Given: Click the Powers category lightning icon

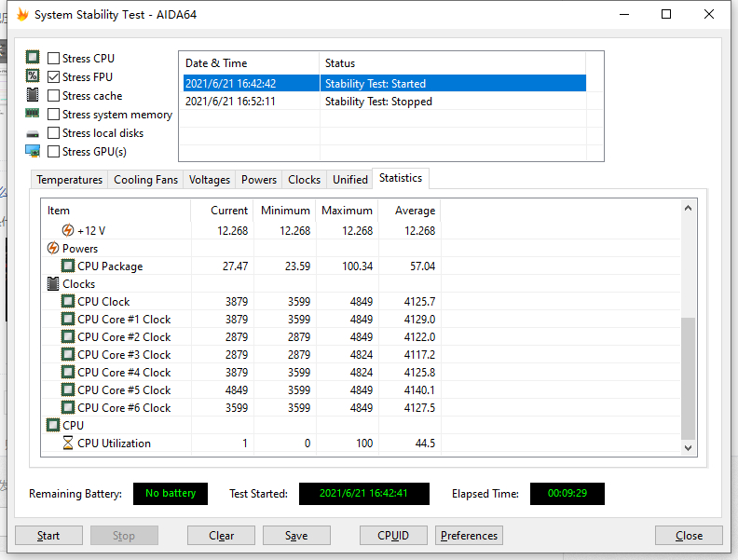Looking at the screenshot, I should [53, 248].
